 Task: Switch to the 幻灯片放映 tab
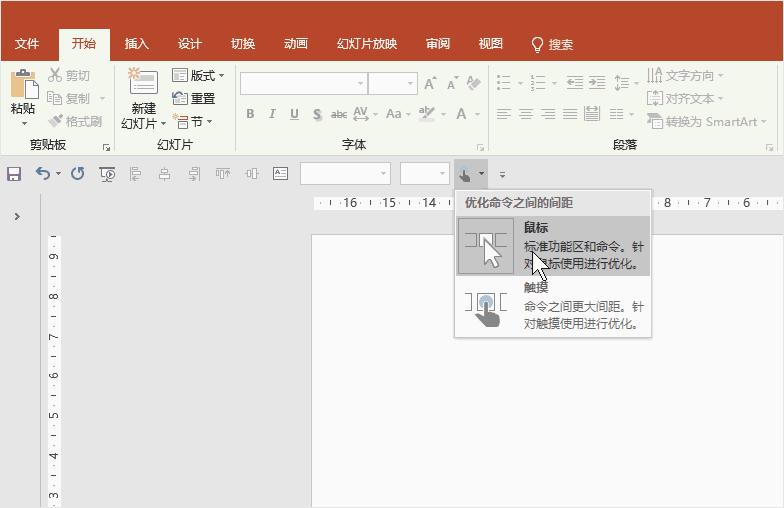tap(367, 44)
